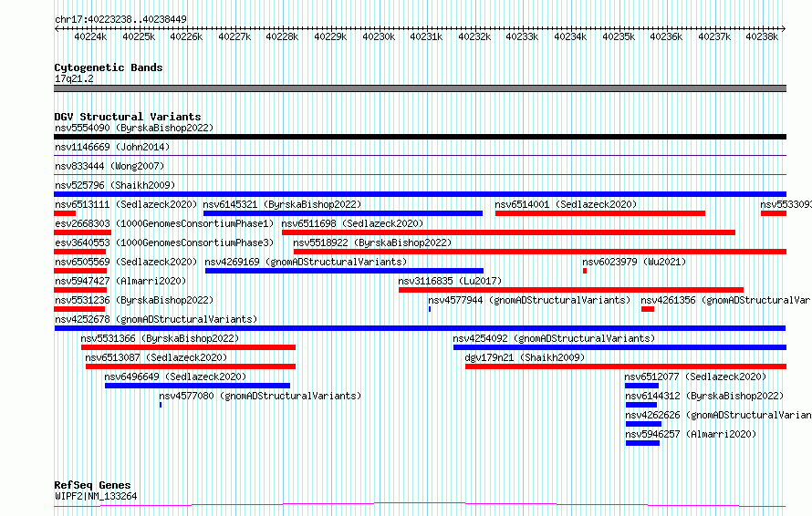Open nsv5531366 (ByrskaBishop2022) label
This screenshot has width=812, height=516.
click(x=160, y=338)
